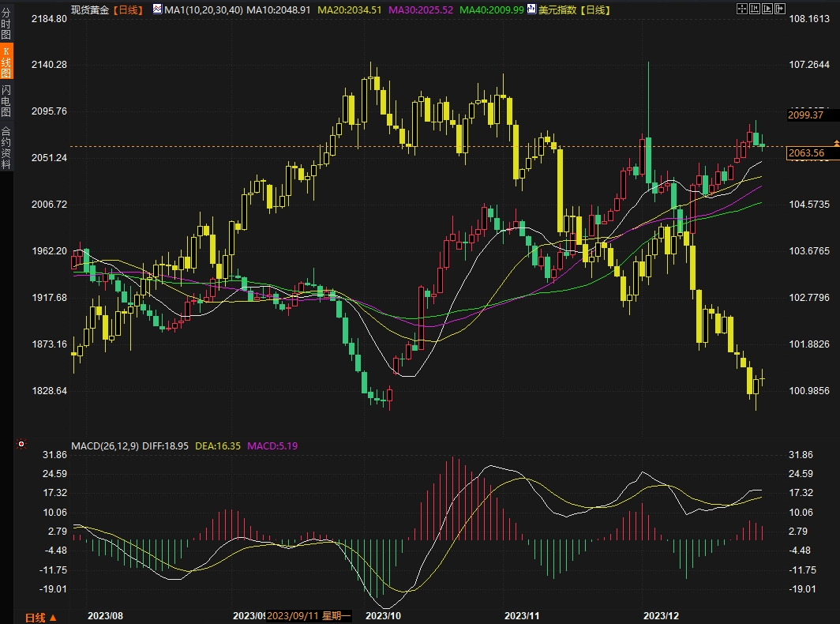Screen dimensions: 840x624
Task: Click the exit arrow icon in top toolbar
Action: pyautogui.click(x=780, y=9)
